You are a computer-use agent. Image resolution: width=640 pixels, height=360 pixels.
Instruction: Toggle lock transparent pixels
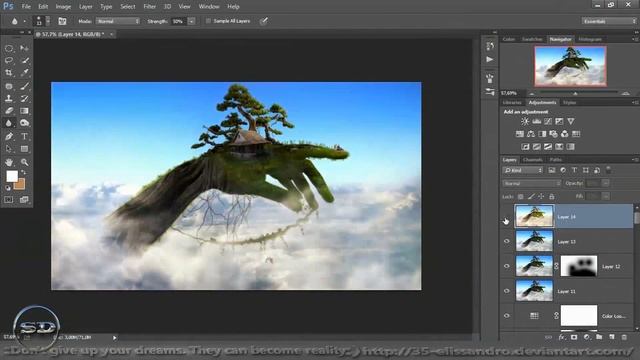tap(520, 197)
